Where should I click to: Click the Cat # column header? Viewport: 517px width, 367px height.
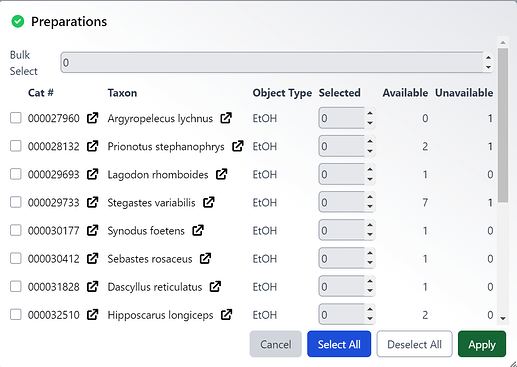coord(41,93)
